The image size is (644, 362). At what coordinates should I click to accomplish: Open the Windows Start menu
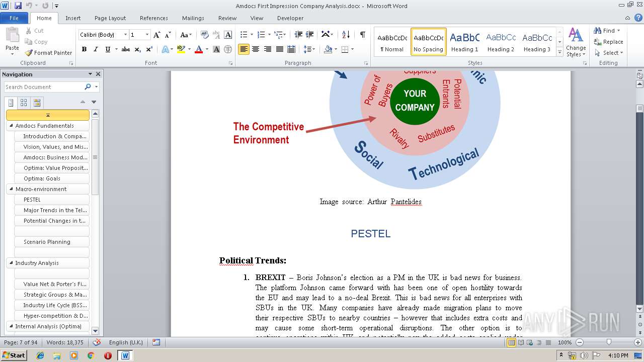14,355
